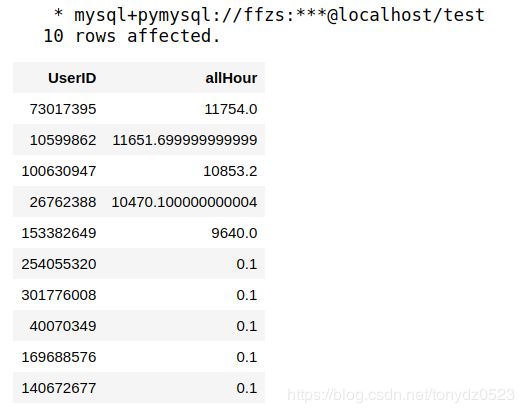524x413 pixels.
Task: Click the mysql+pymysql connection string text
Action: click(279, 15)
